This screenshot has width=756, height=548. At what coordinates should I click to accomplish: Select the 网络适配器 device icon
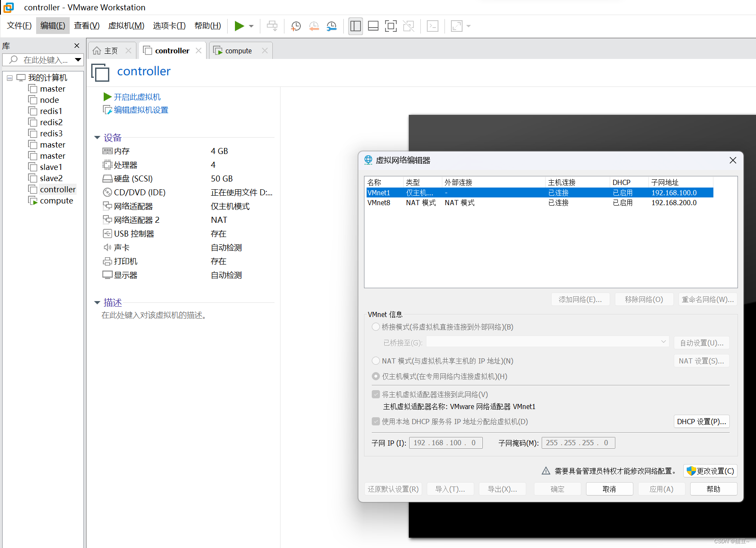[107, 206]
